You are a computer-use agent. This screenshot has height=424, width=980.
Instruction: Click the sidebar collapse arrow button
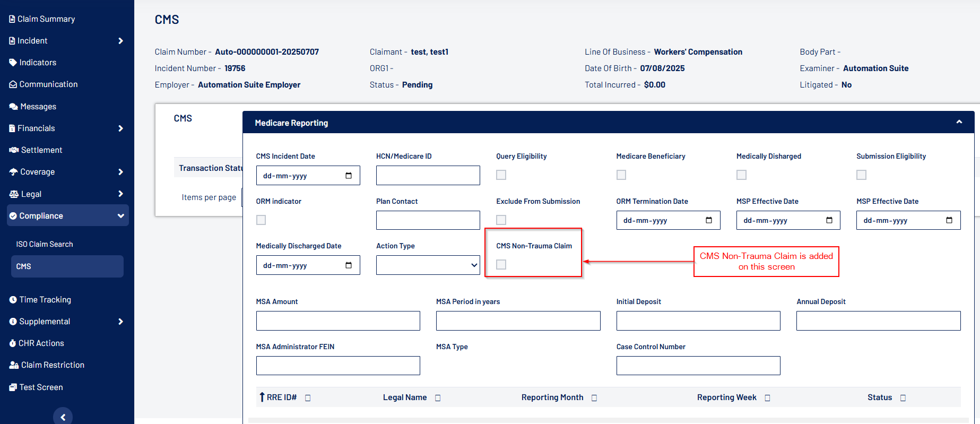click(x=63, y=417)
